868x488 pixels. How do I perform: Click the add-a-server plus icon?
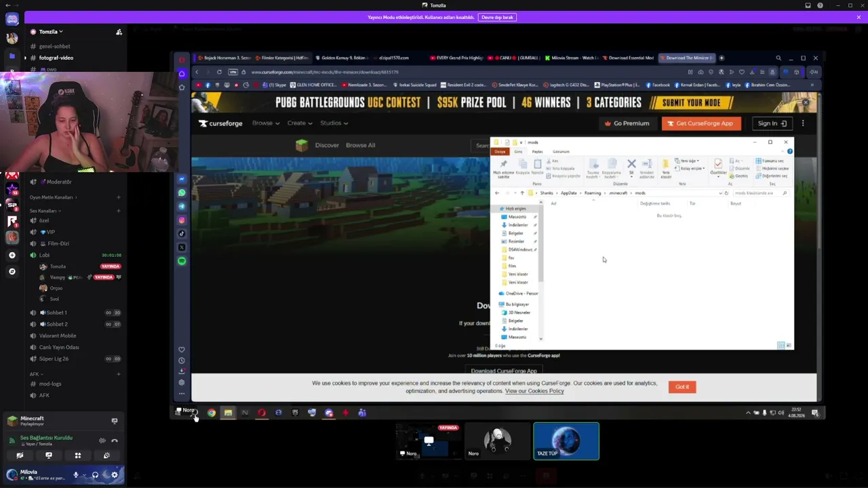coord(12,255)
